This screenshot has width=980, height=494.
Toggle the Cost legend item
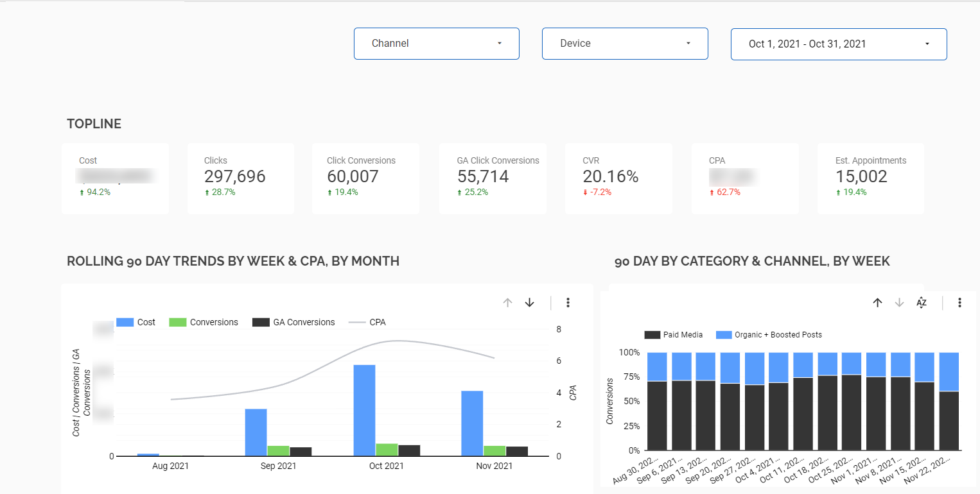[x=136, y=322]
